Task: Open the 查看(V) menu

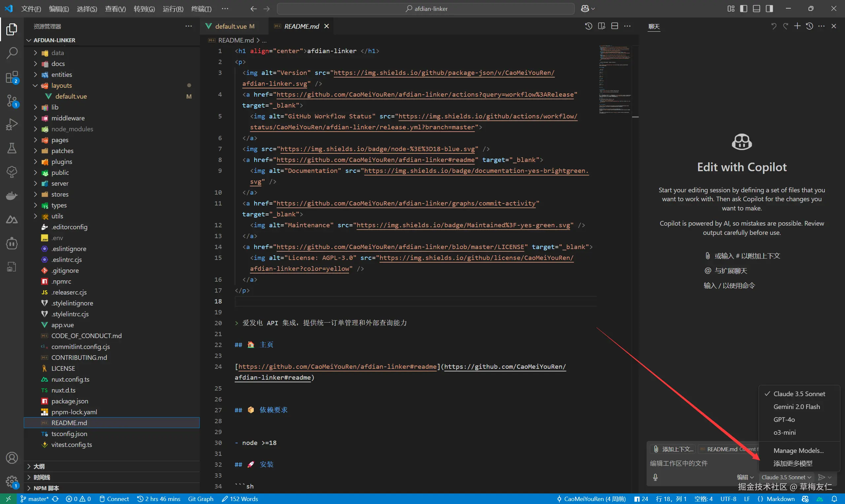Action: coord(115,9)
